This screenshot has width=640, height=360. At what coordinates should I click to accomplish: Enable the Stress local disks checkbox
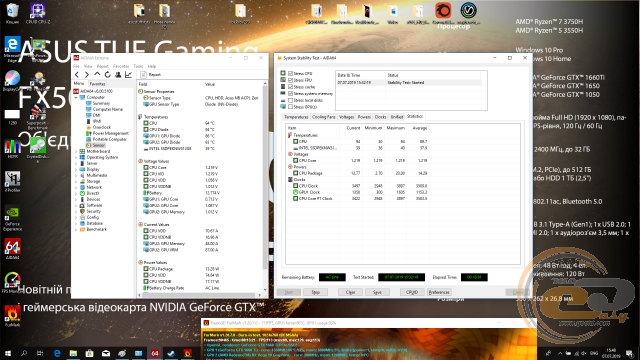[290, 100]
